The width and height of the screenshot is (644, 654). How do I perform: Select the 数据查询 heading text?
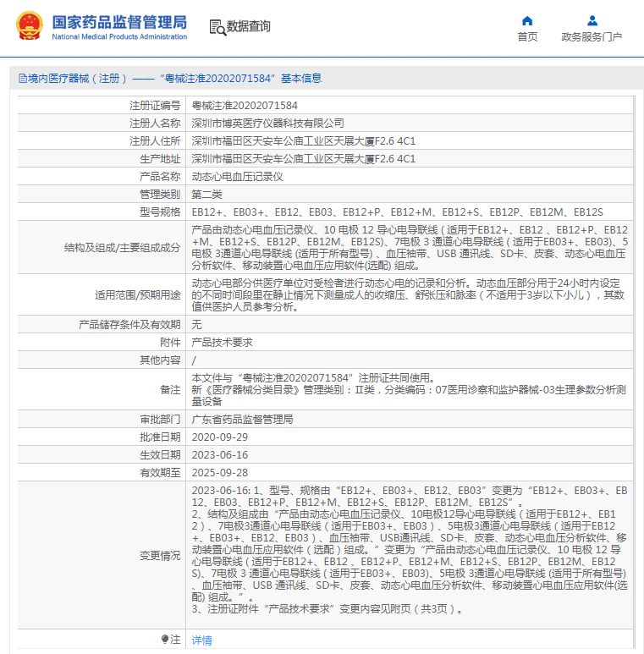(x=249, y=26)
